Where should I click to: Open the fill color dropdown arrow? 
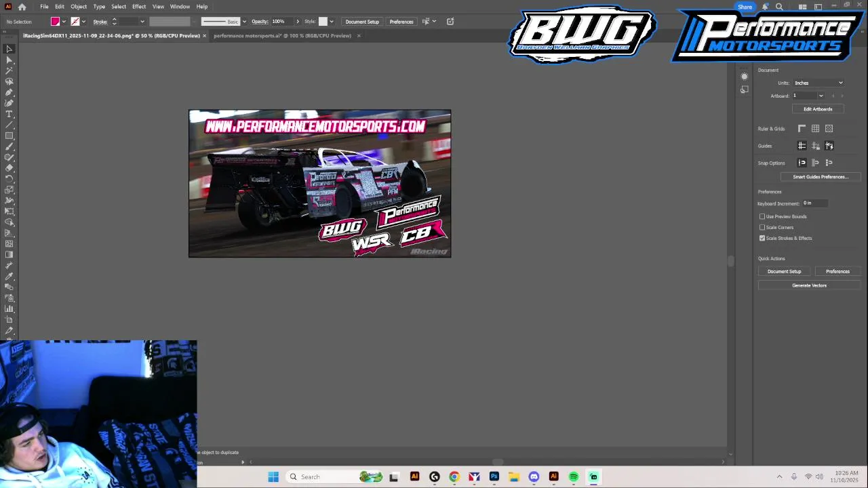point(64,22)
